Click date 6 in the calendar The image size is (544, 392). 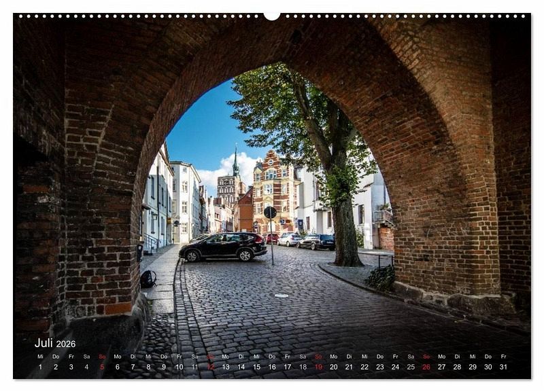pos(117,367)
